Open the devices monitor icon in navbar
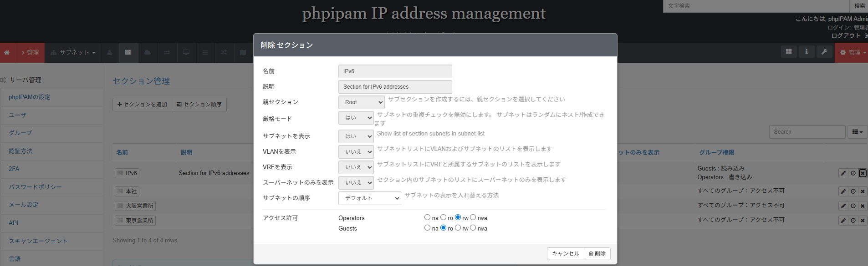The image size is (868, 266). tap(186, 53)
